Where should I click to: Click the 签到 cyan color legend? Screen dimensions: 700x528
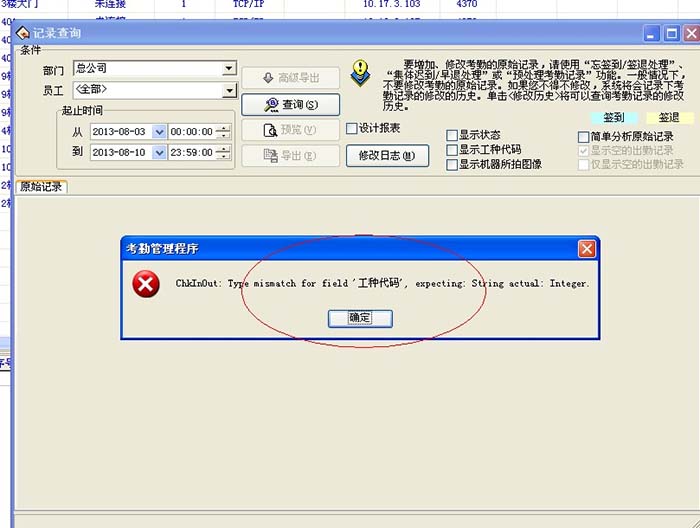(614, 118)
